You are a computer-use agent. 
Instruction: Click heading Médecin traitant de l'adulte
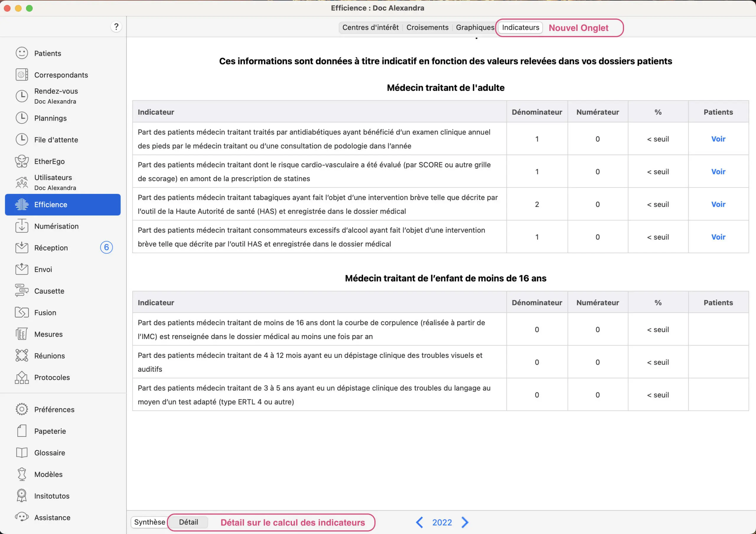pyautogui.click(x=446, y=88)
